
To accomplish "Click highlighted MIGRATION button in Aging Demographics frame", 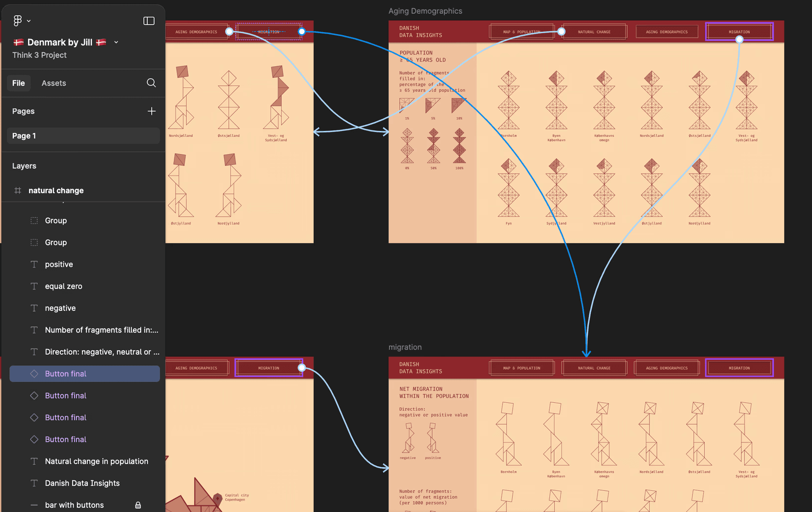I will point(739,32).
